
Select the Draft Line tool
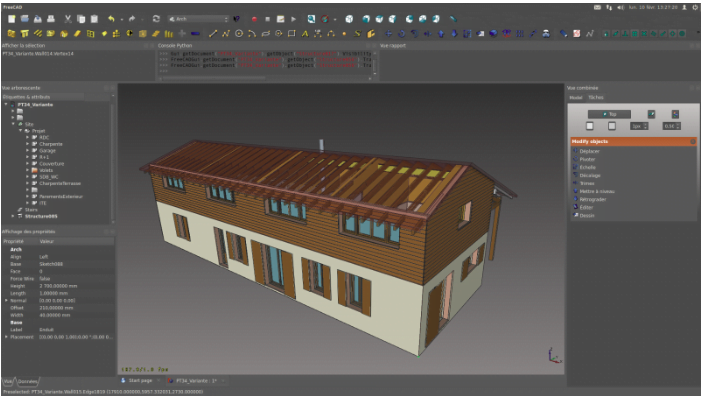point(213,34)
